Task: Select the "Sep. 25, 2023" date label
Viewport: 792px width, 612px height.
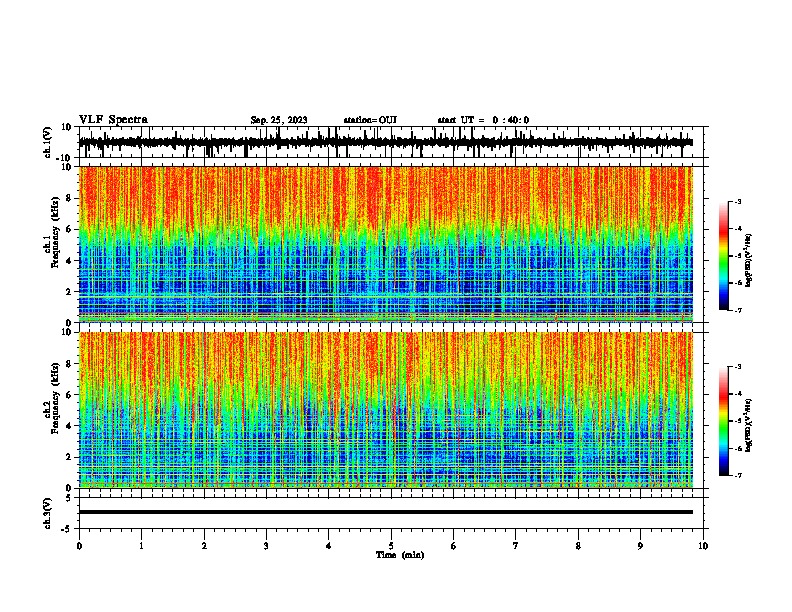Action: (x=279, y=120)
